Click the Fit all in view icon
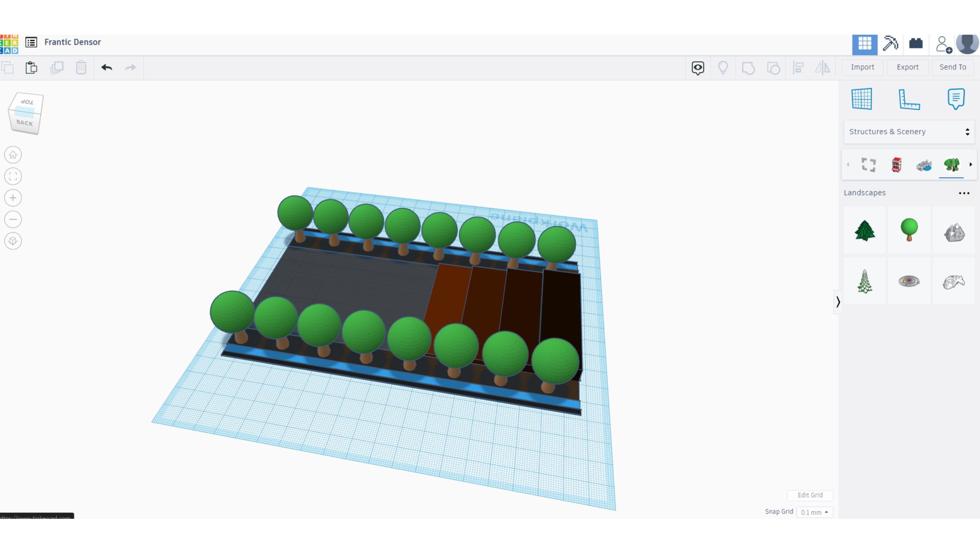The height and width of the screenshot is (551, 980). coord(13,177)
